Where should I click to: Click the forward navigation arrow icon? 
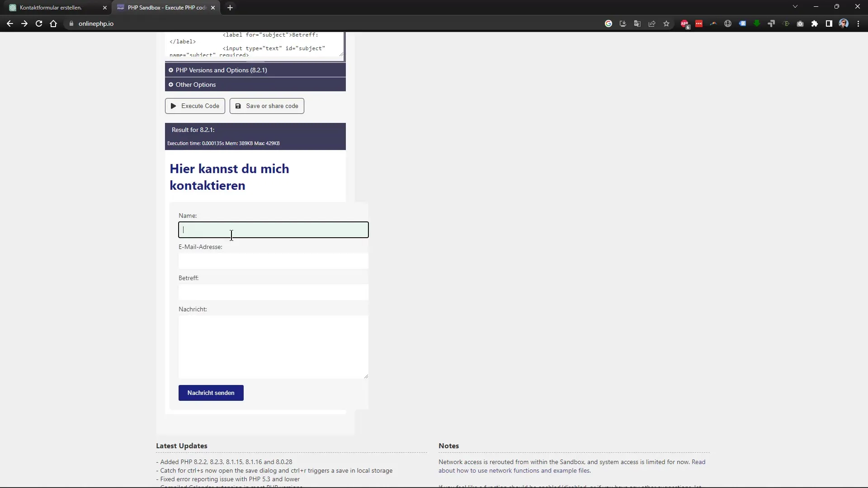click(x=24, y=24)
